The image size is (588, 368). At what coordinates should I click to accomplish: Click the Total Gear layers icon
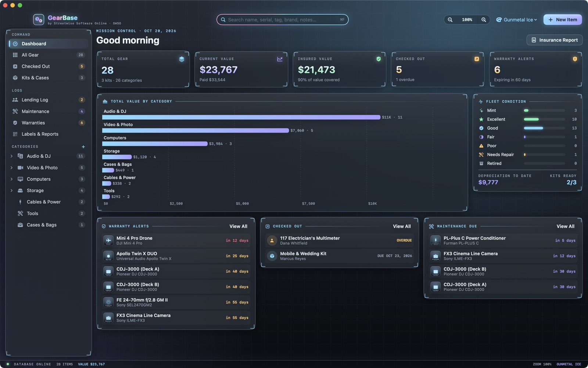click(x=182, y=59)
